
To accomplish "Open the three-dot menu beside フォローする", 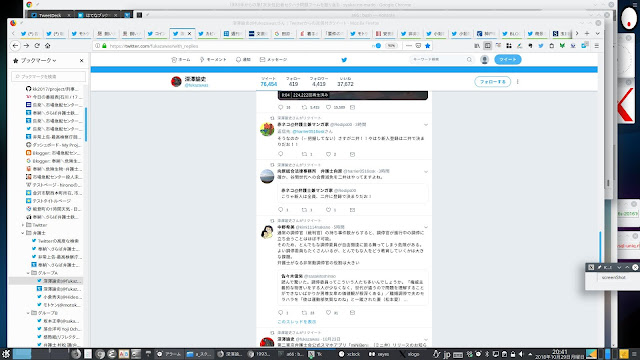I will click(x=518, y=82).
